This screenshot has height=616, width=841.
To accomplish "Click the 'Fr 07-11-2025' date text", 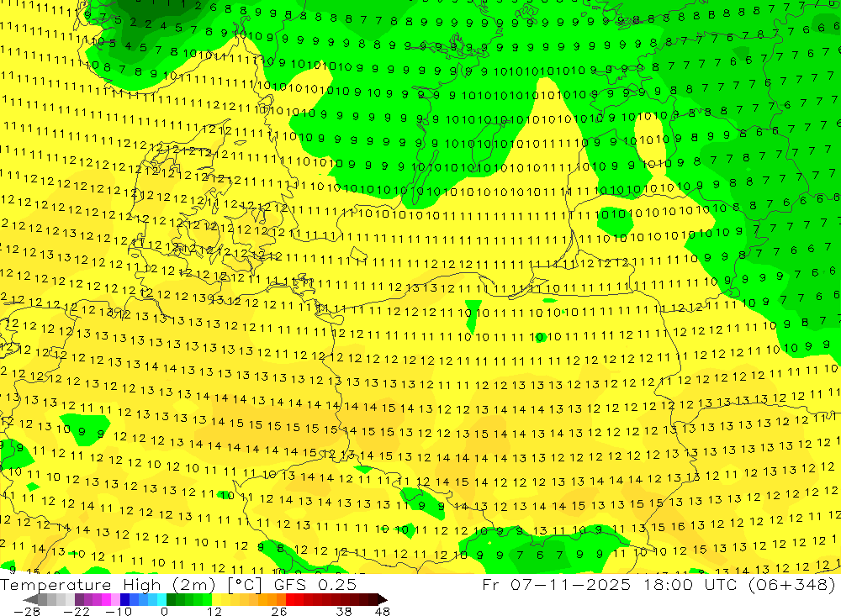I will 557,584.
